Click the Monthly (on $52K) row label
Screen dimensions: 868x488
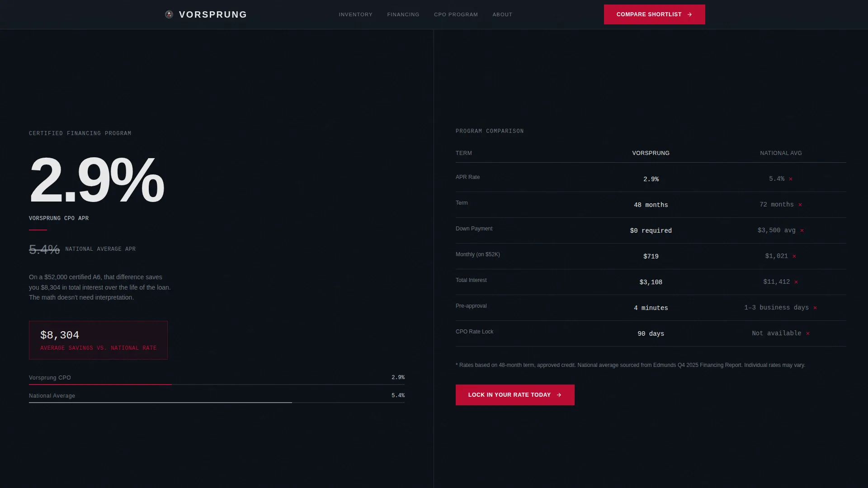tap(478, 254)
